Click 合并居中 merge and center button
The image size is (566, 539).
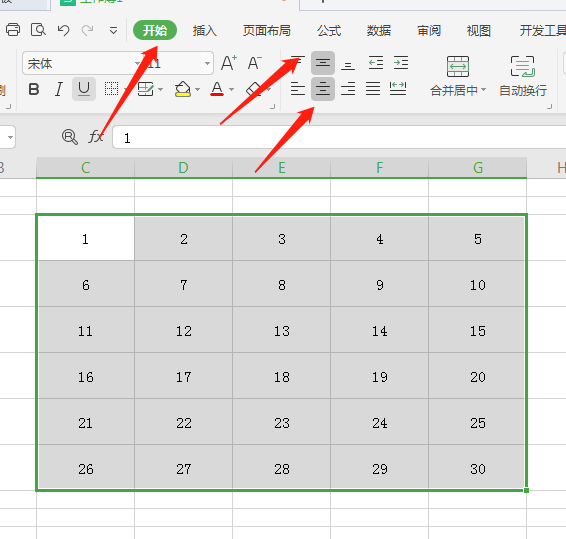[458, 77]
